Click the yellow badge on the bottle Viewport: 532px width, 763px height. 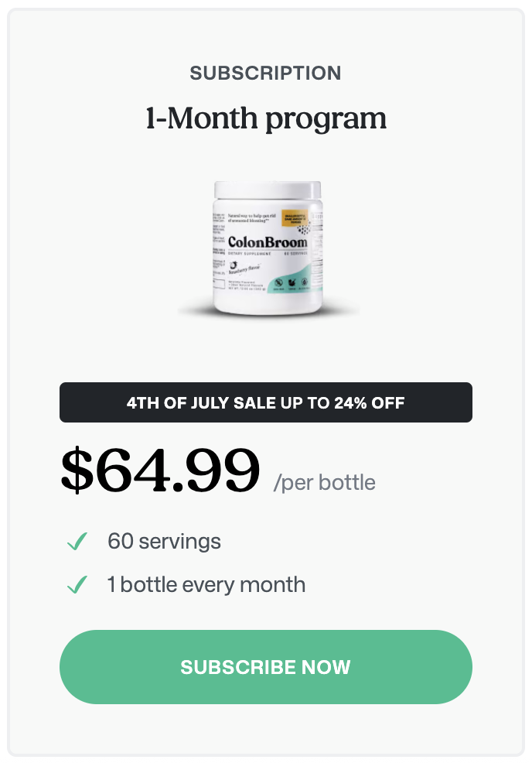295,217
